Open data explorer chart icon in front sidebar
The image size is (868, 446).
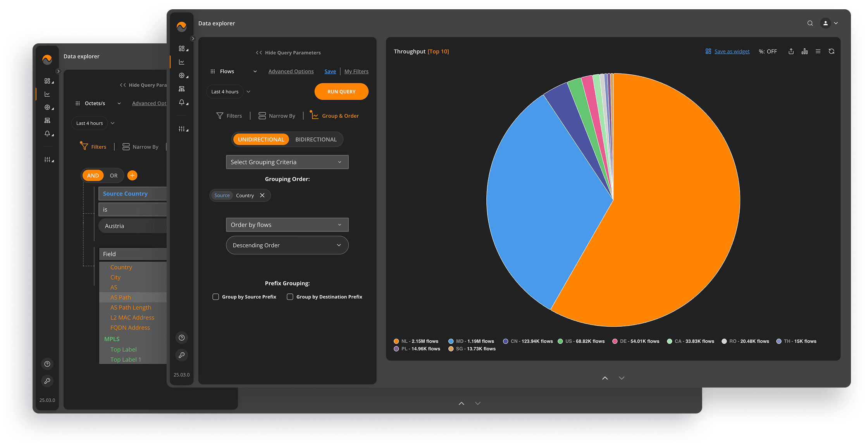(182, 62)
